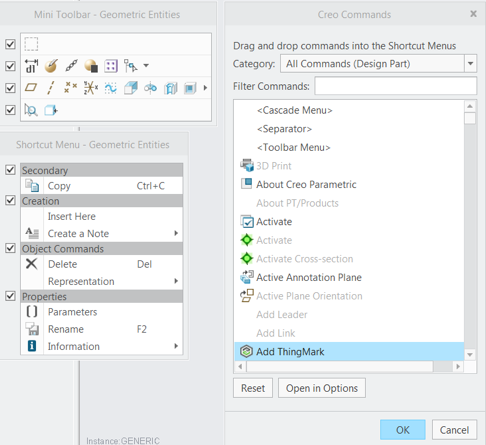Select the enabled Activate command with checkbox icon
Image resolution: width=486 pixels, height=445 pixels.
[x=274, y=222]
